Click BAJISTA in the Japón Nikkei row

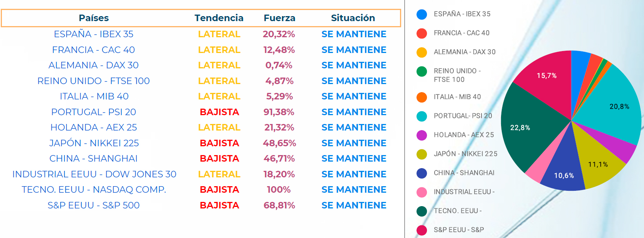(219, 143)
